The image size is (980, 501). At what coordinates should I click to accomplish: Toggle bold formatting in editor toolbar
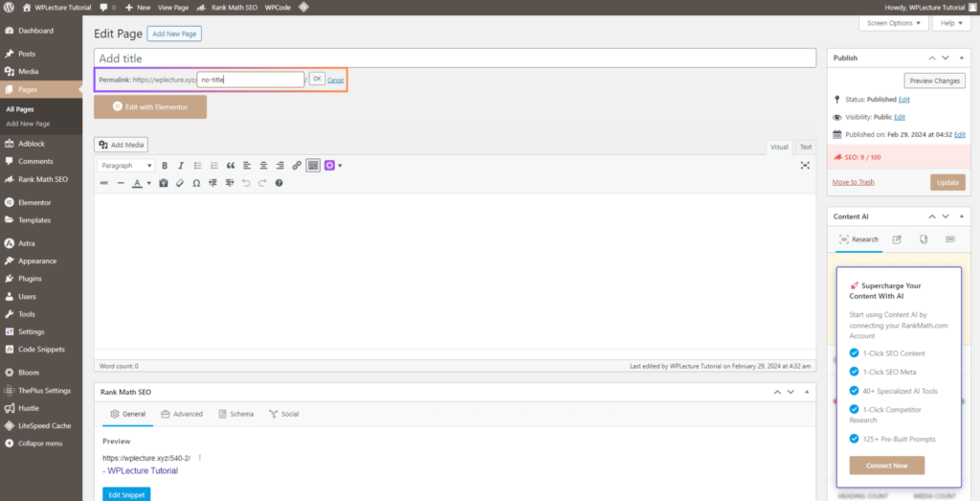[165, 166]
